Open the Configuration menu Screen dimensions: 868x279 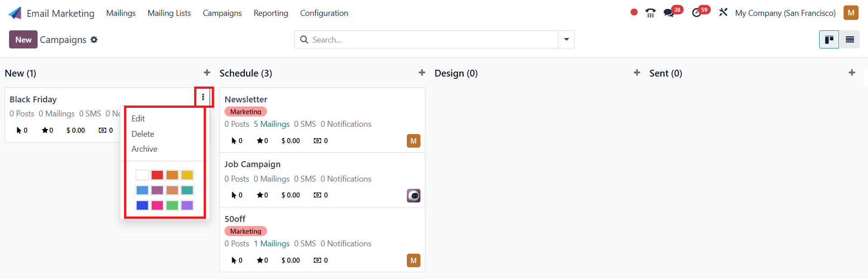[x=324, y=13]
